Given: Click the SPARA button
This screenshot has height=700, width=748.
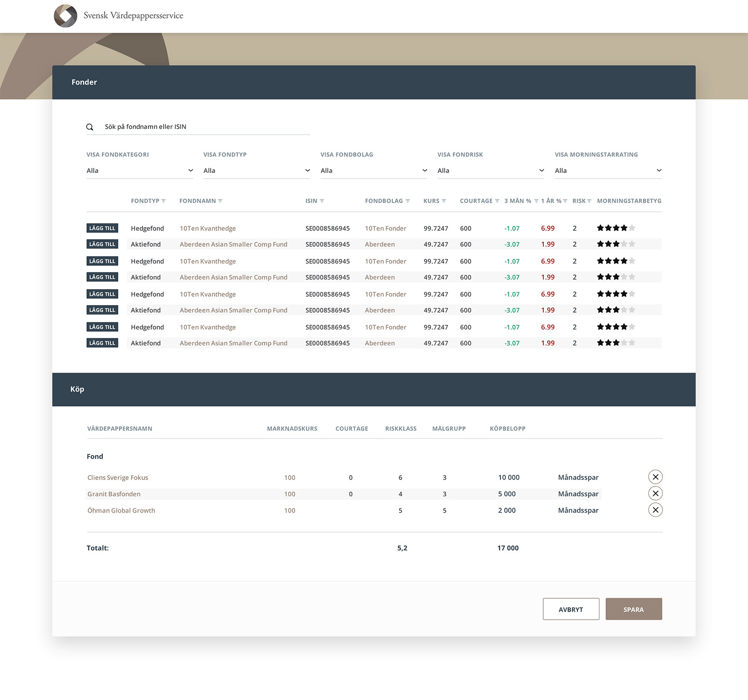Looking at the screenshot, I should point(633,609).
